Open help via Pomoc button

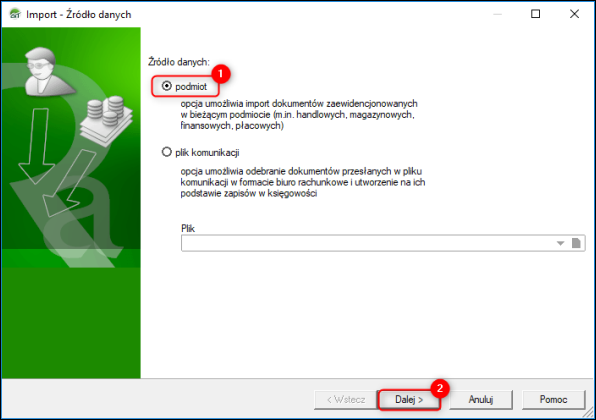[x=553, y=399]
